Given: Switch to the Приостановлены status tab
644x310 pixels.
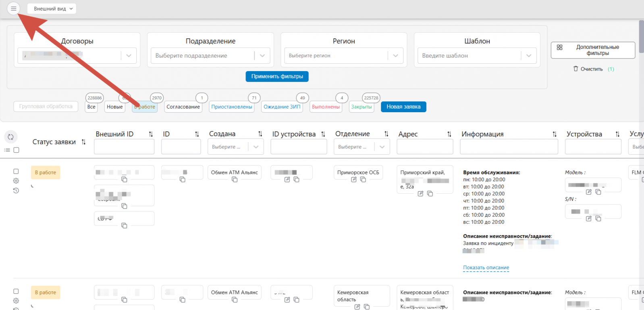Looking at the screenshot, I should point(232,107).
